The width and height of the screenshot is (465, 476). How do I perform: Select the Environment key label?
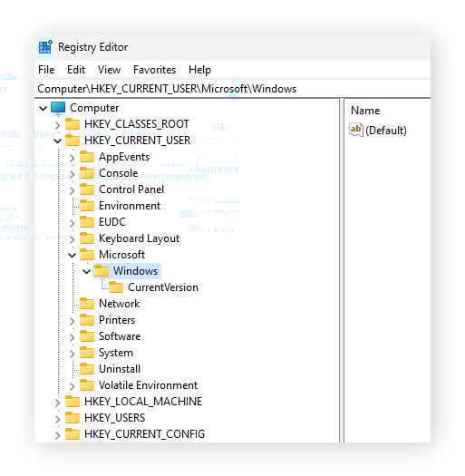pyautogui.click(x=130, y=206)
